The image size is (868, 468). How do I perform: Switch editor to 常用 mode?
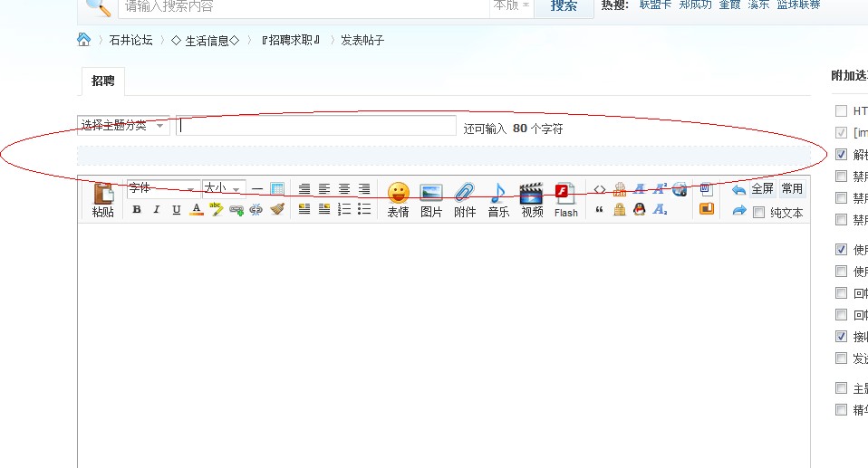pos(792,188)
